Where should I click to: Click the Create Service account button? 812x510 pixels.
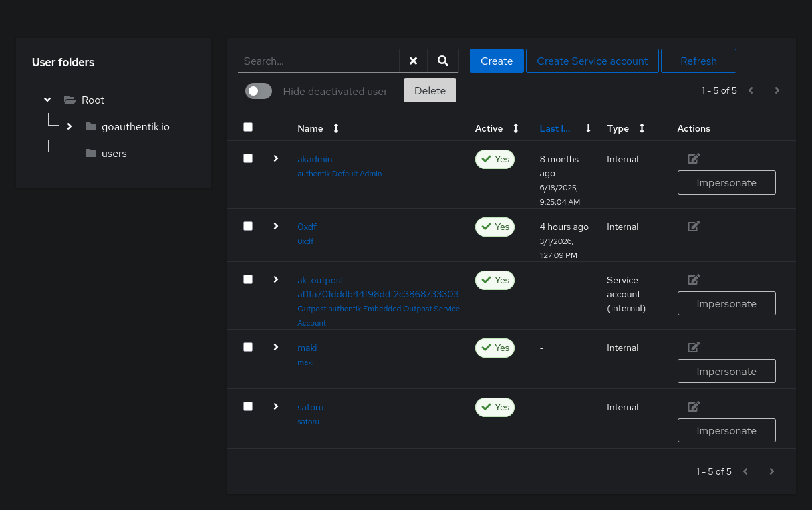[592, 61]
